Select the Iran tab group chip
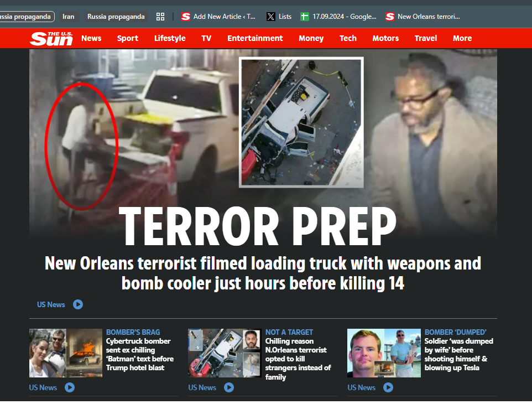The image size is (532, 404). click(69, 17)
